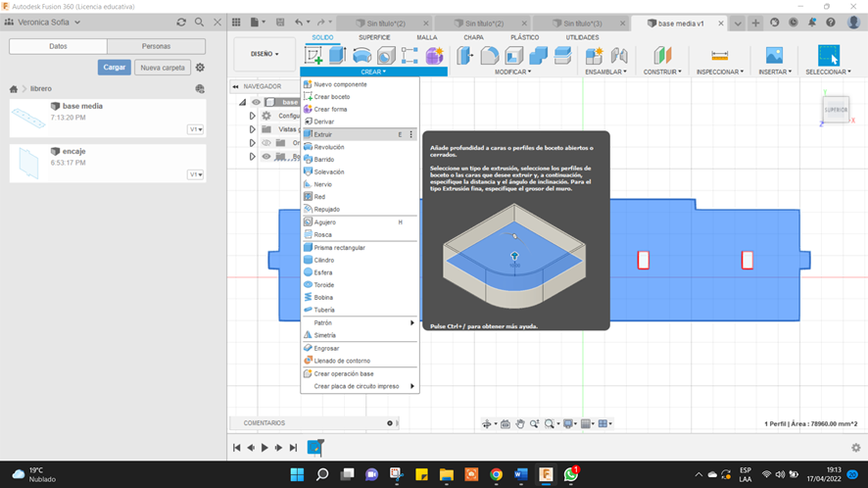
Task: Click the Construir plane icon
Action: tap(663, 56)
